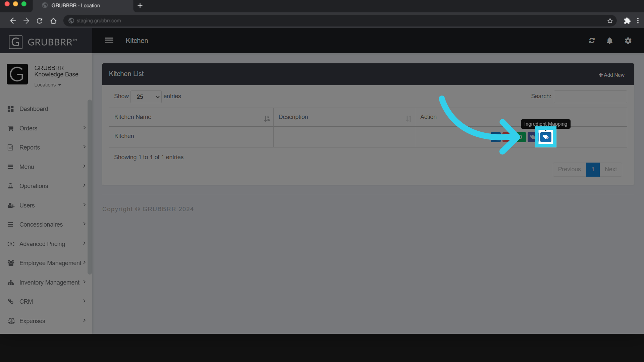Expand the Operations submenu chevron
Viewport: 644px width, 362px height.
tap(84, 185)
